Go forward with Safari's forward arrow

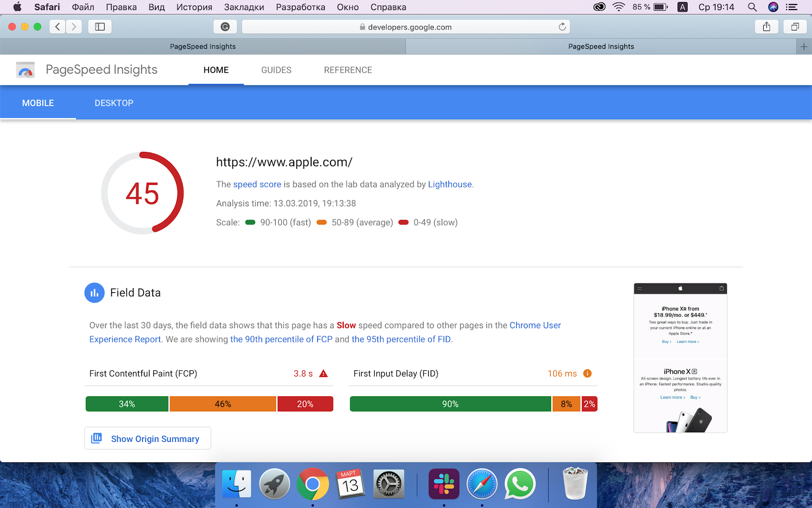pyautogui.click(x=74, y=27)
